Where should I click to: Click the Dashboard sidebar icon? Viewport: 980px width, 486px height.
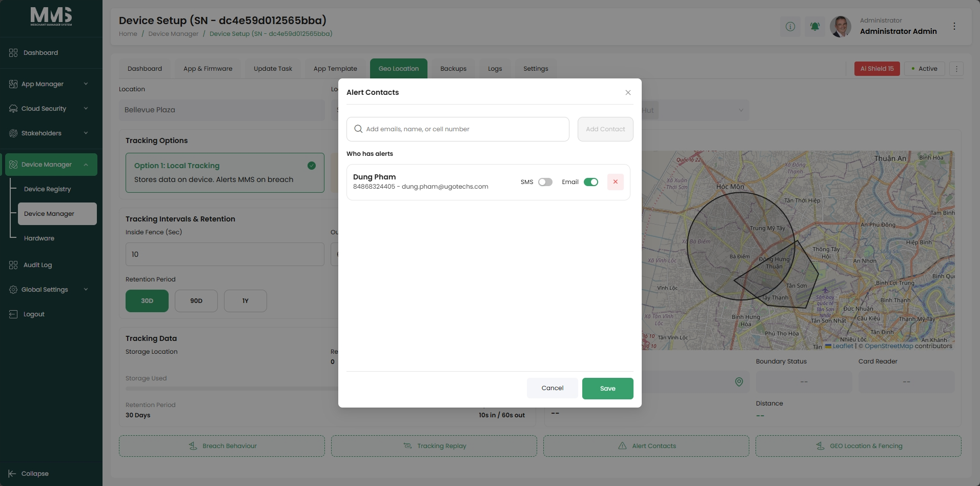click(x=13, y=53)
